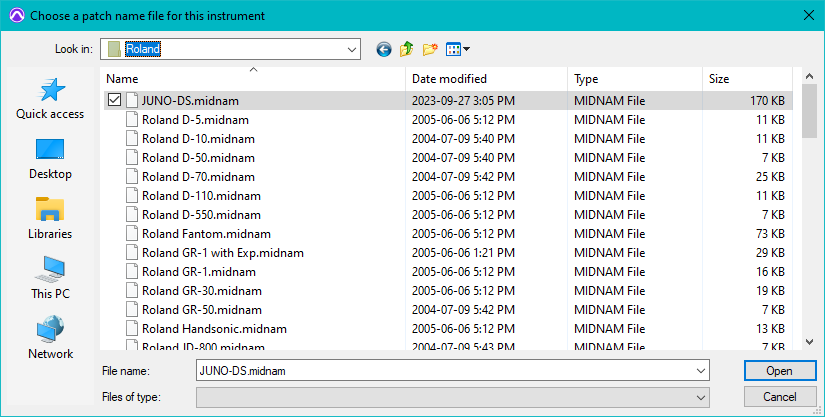This screenshot has width=825, height=417.
Task: Expand the Look in folder dropdown
Action: (351, 49)
